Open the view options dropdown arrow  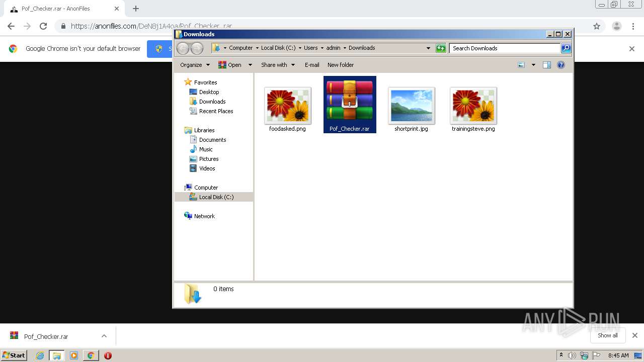533,65
